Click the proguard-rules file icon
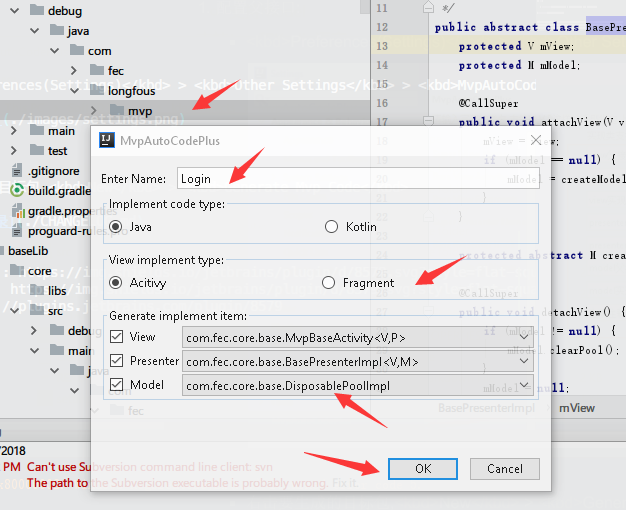 click(x=16, y=230)
